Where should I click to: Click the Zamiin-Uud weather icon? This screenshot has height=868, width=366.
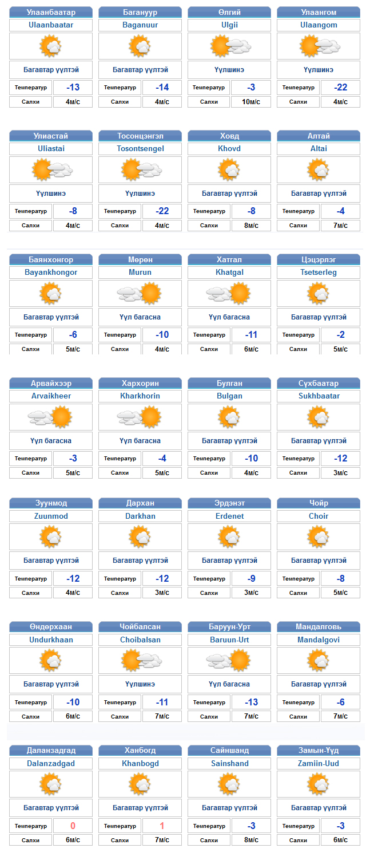click(318, 784)
